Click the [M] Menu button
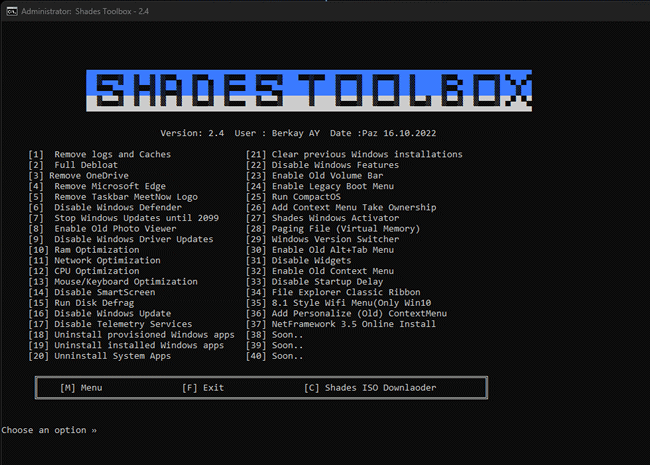650x465 pixels. click(81, 387)
